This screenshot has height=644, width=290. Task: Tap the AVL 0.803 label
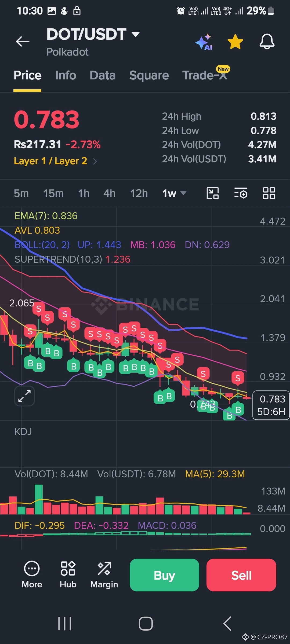(37, 230)
